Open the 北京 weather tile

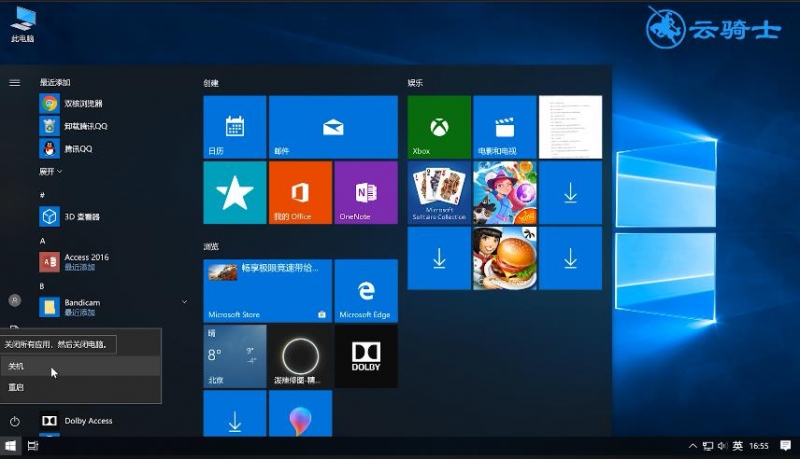[x=235, y=356]
